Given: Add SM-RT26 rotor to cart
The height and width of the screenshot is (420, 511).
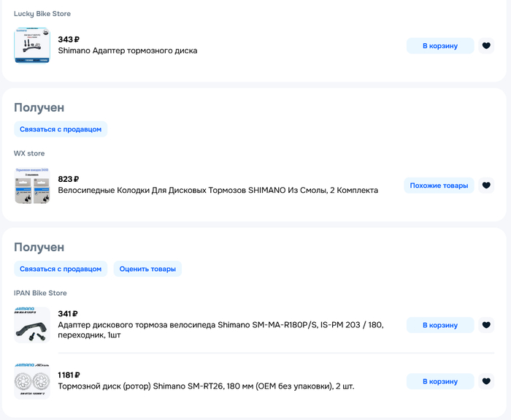Looking at the screenshot, I should [x=440, y=381].
